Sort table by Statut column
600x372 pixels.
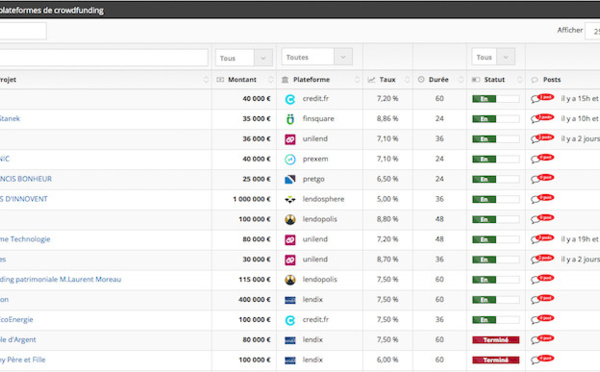(x=496, y=80)
